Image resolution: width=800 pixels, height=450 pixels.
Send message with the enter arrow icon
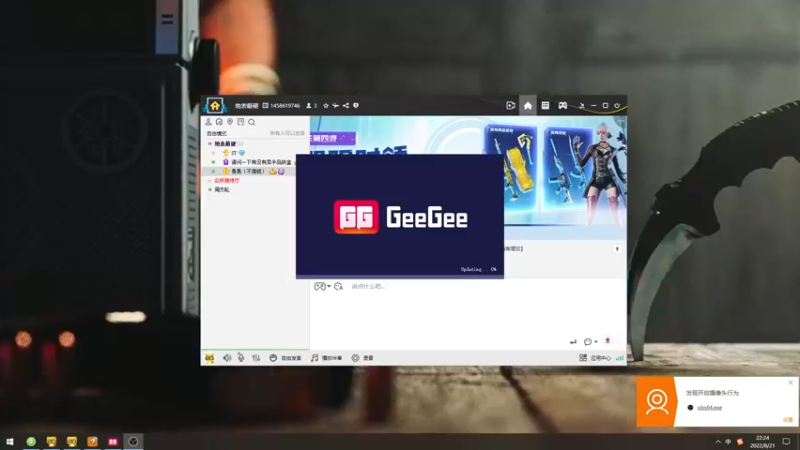573,342
